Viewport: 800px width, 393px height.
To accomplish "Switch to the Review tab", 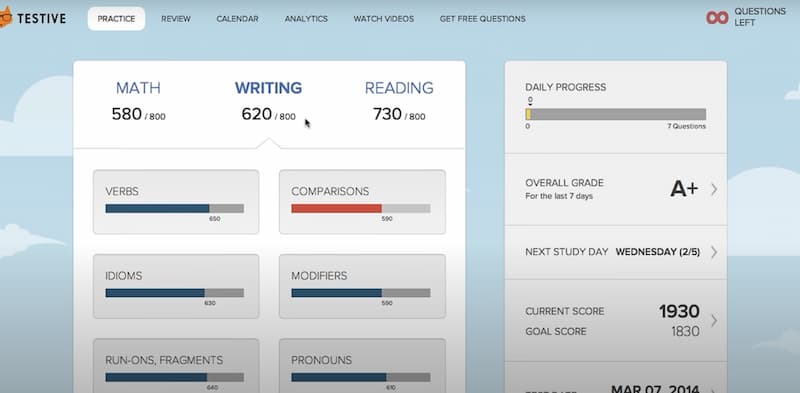I will coord(176,19).
